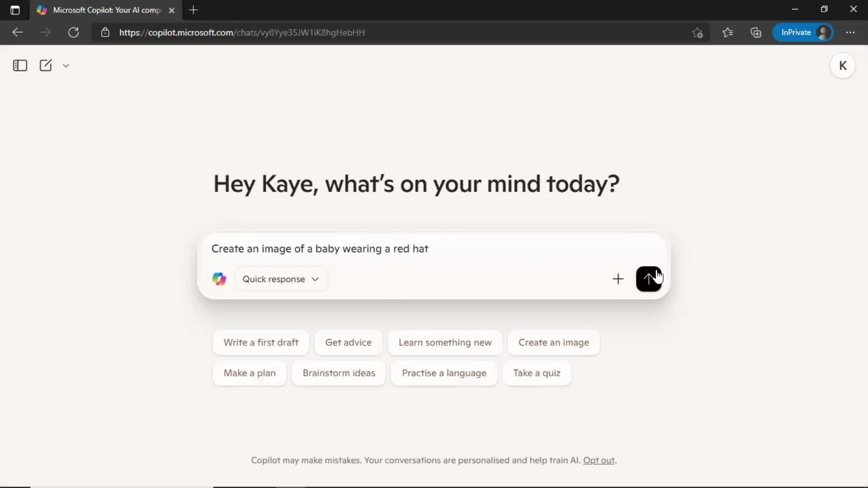Open the Quick response mode dropdown

[281, 279]
